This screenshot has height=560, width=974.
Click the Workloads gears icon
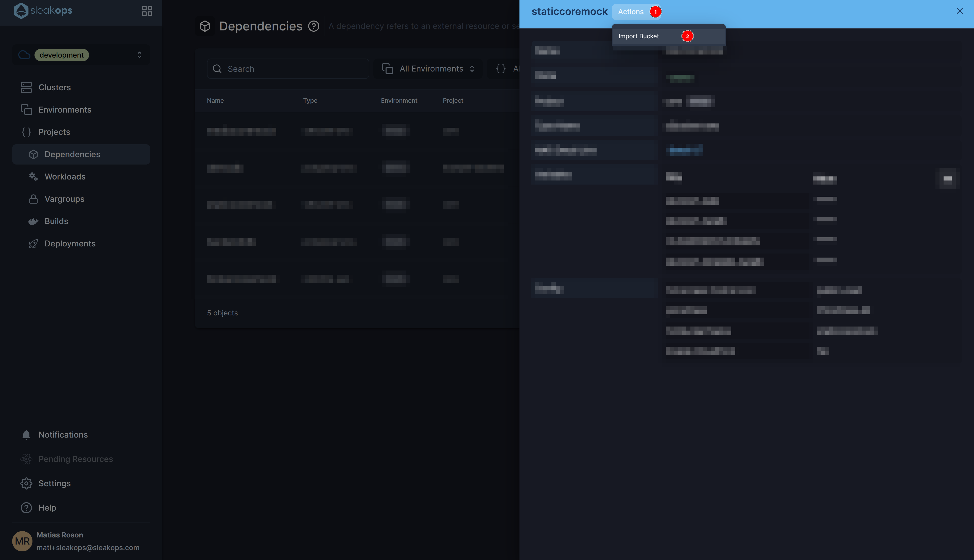point(33,176)
